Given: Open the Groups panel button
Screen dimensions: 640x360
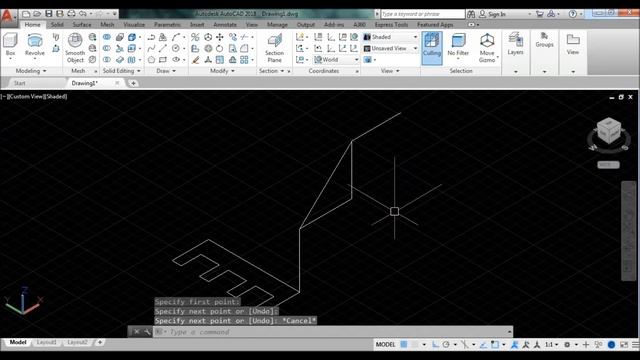Looking at the screenshot, I should coord(544,40).
